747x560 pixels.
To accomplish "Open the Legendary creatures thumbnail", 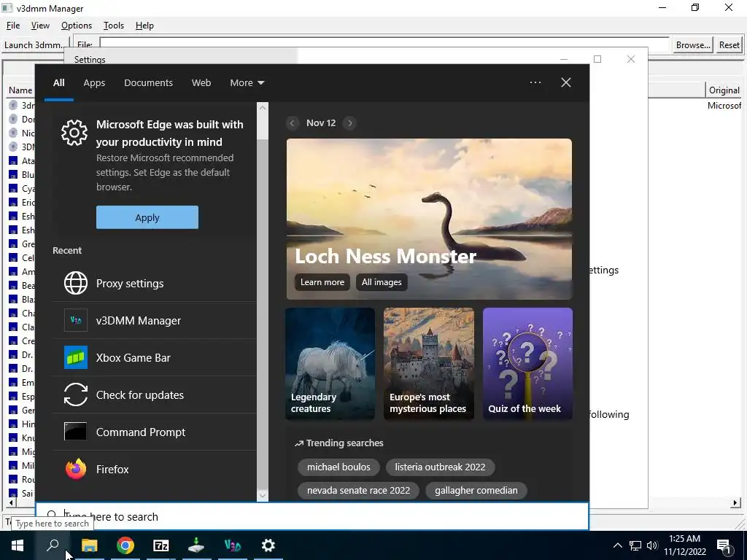I will pos(330,364).
